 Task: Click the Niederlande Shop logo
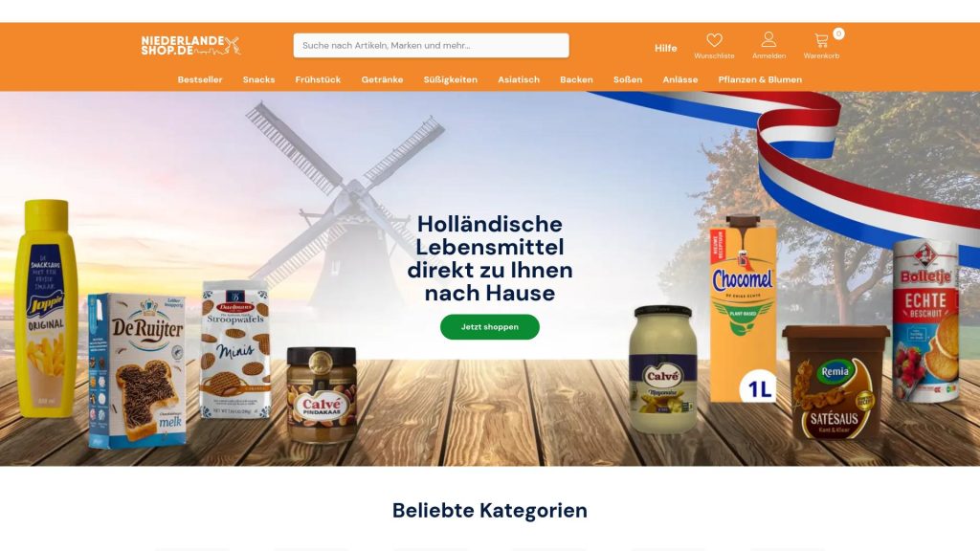coord(190,45)
